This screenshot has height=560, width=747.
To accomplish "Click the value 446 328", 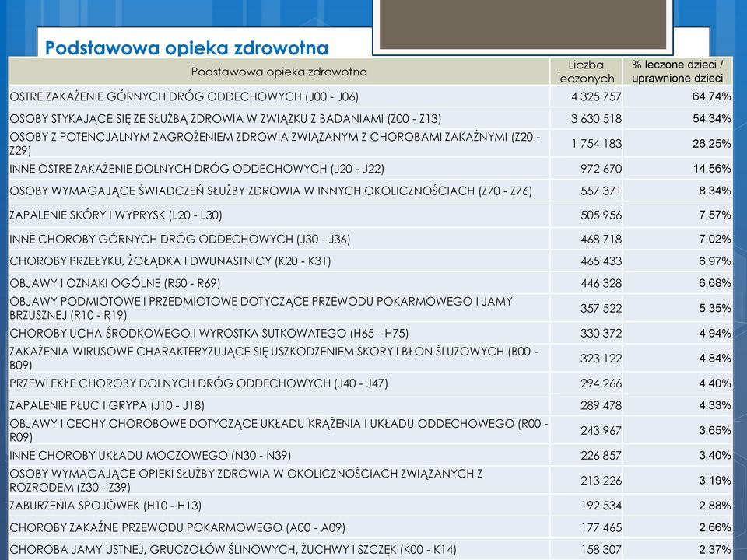I will tap(601, 283).
